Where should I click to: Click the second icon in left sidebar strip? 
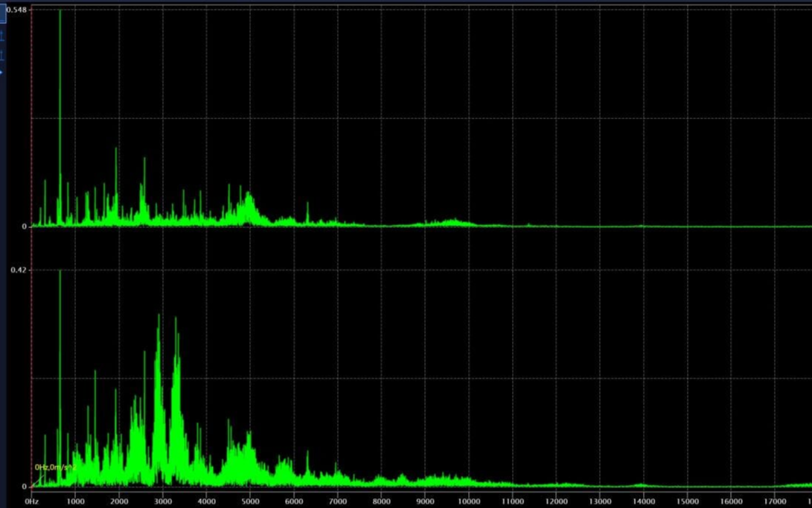coord(1,36)
